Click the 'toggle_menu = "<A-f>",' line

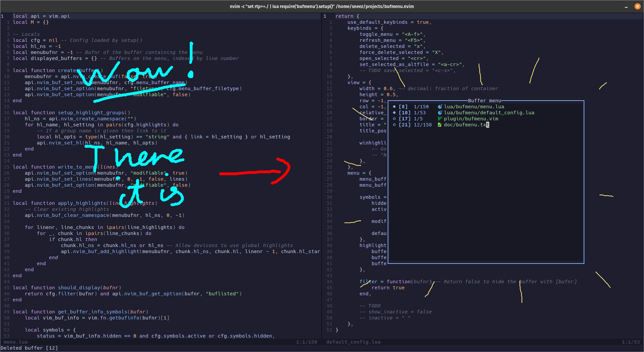coord(392,34)
